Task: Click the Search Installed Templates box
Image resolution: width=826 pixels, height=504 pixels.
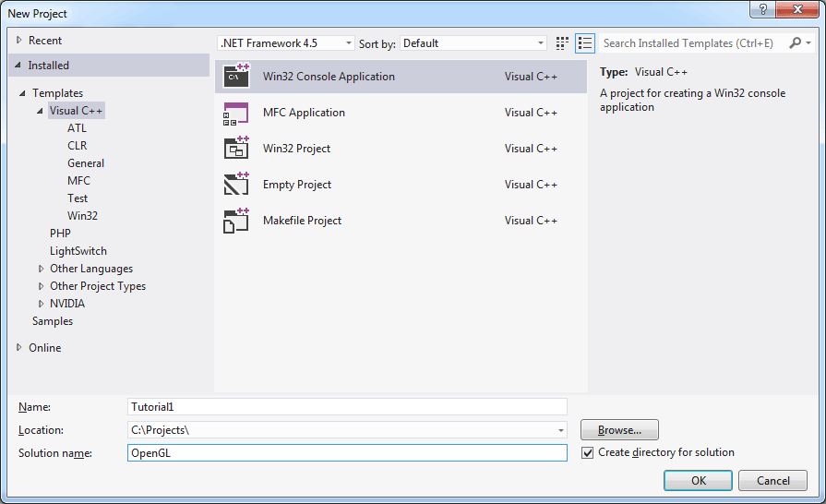Action: coord(693,43)
